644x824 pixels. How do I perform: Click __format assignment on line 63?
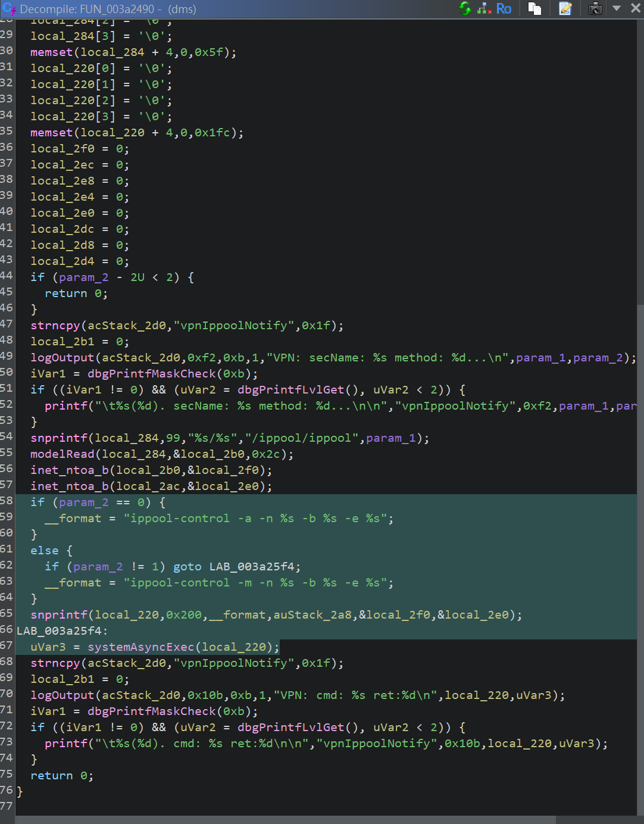click(x=73, y=583)
